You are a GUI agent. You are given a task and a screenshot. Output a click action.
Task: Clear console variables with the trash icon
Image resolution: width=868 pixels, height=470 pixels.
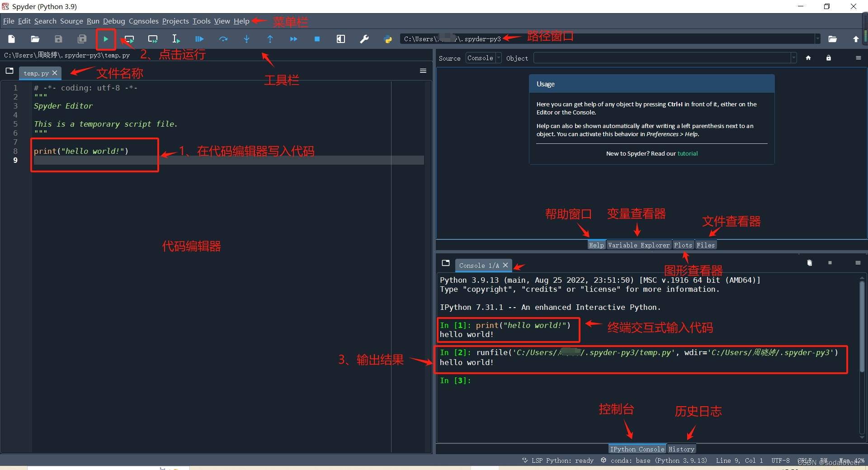[x=810, y=263]
